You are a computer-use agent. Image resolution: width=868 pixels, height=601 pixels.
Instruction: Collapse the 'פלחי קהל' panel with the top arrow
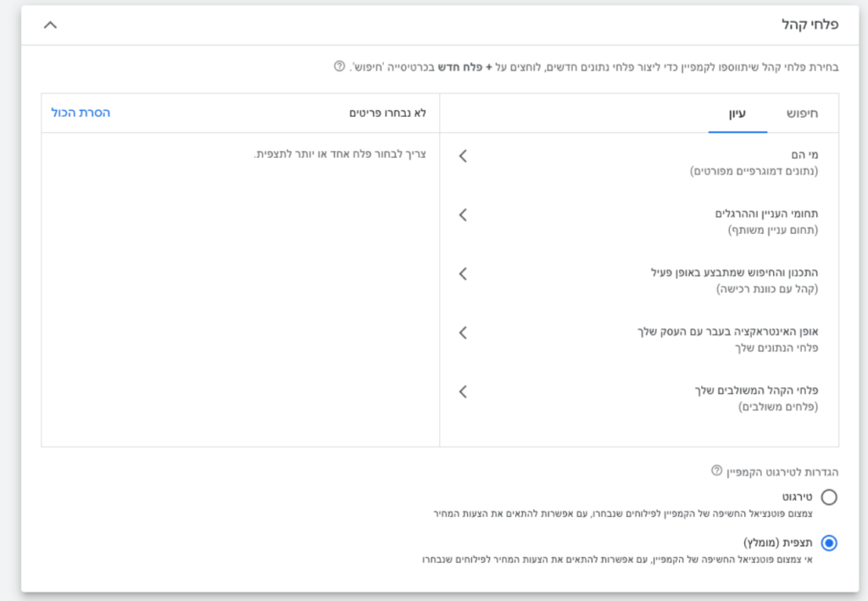pos(50,25)
